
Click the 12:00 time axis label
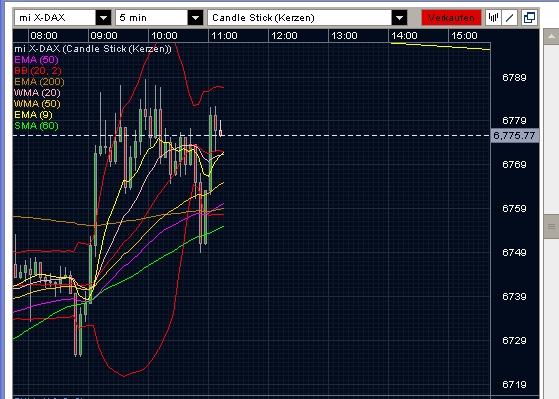click(284, 36)
